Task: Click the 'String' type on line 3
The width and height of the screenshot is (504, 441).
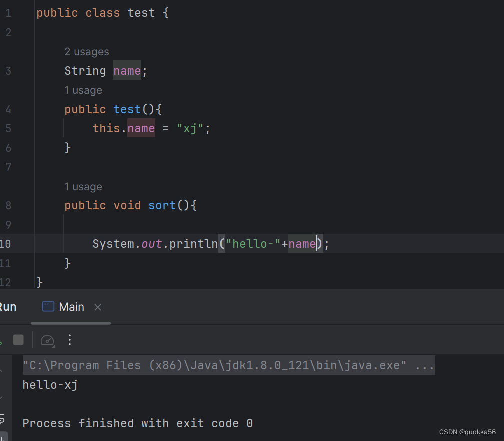Action: coord(85,71)
